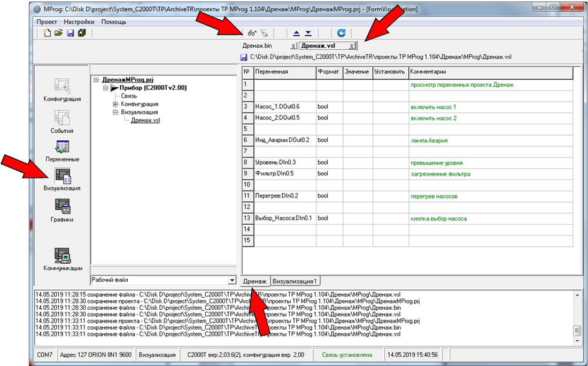
Task: Click the blue refresh arrow icon
Action: [x=341, y=33]
